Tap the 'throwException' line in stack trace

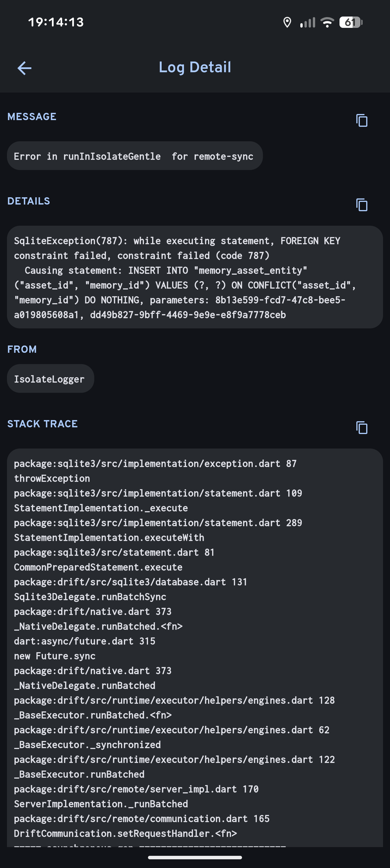pos(52,478)
